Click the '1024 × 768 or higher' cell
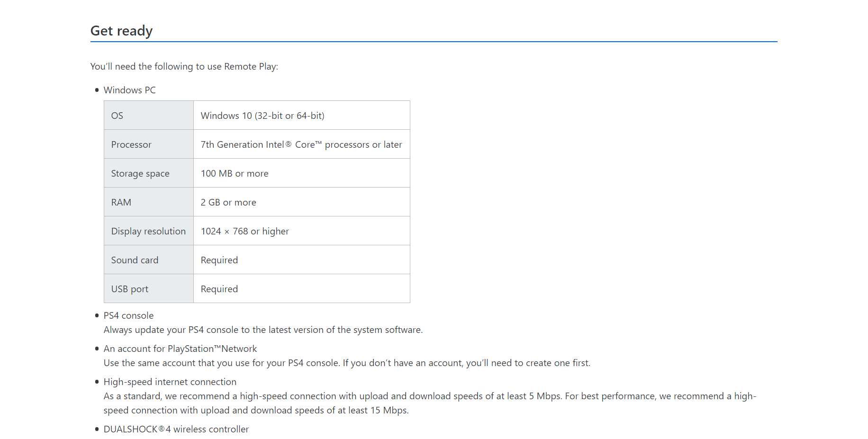The height and width of the screenshot is (439, 868). (245, 232)
